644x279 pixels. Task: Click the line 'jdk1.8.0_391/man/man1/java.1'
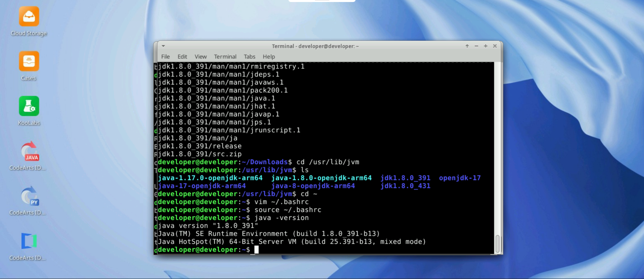click(217, 98)
